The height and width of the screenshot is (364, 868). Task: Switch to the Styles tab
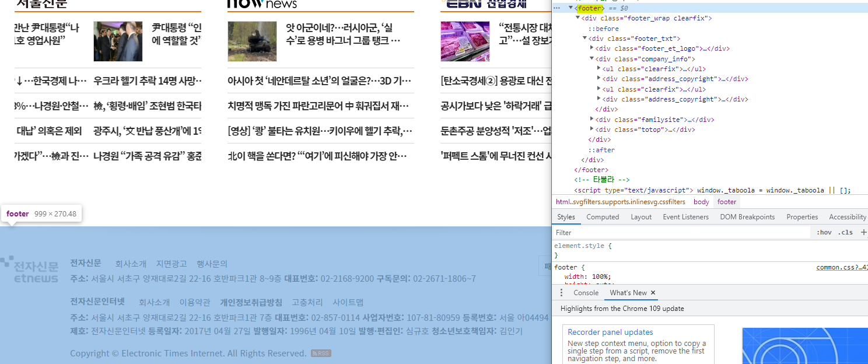tap(566, 217)
